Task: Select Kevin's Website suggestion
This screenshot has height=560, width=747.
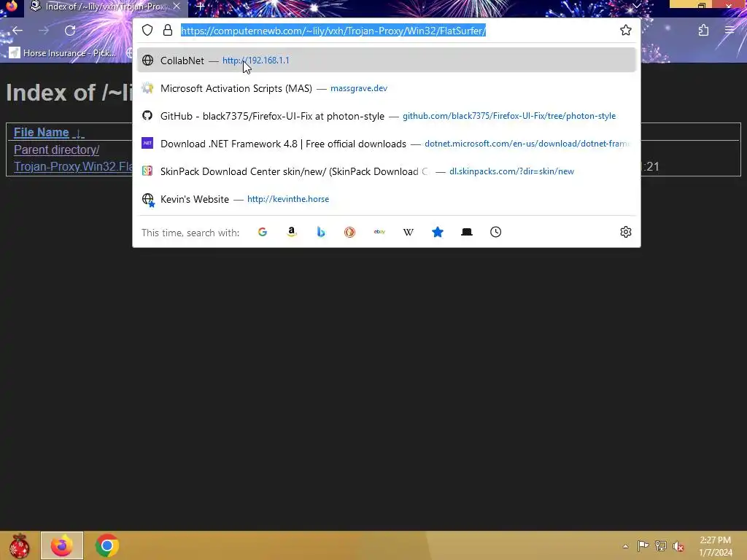Action: click(x=386, y=199)
